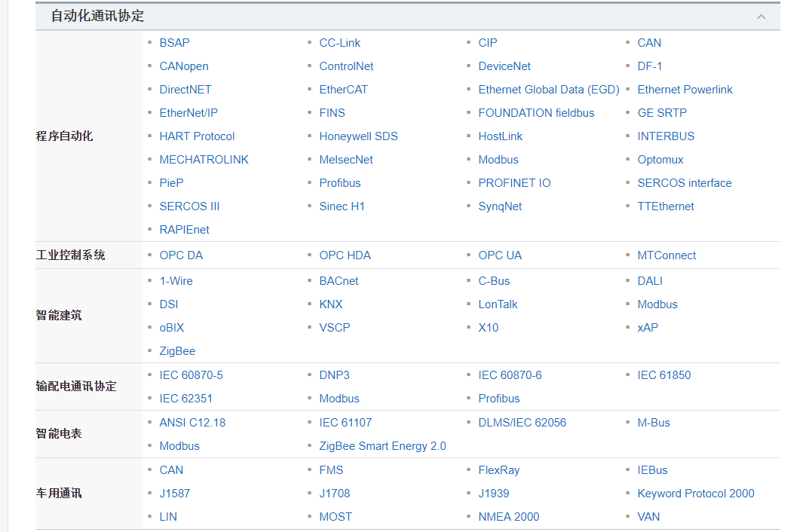This screenshot has width=803, height=532.
Task: Open the CANopen link
Action: [184, 66]
